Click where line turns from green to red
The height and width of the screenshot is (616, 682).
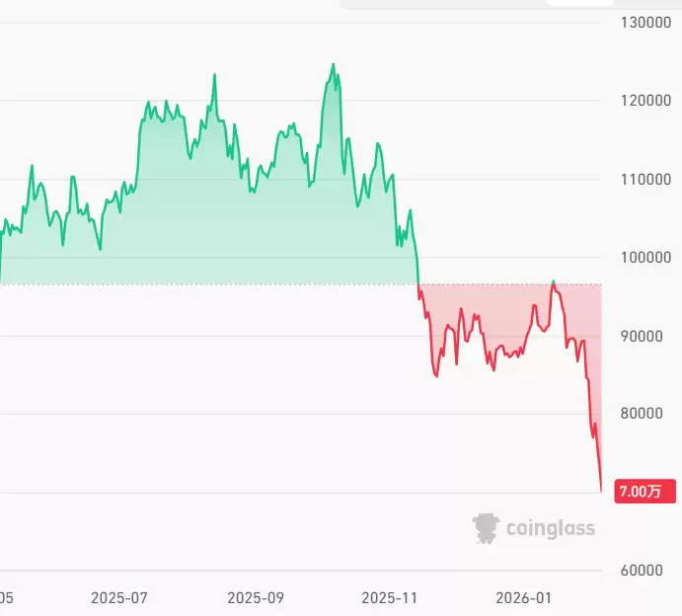point(418,284)
